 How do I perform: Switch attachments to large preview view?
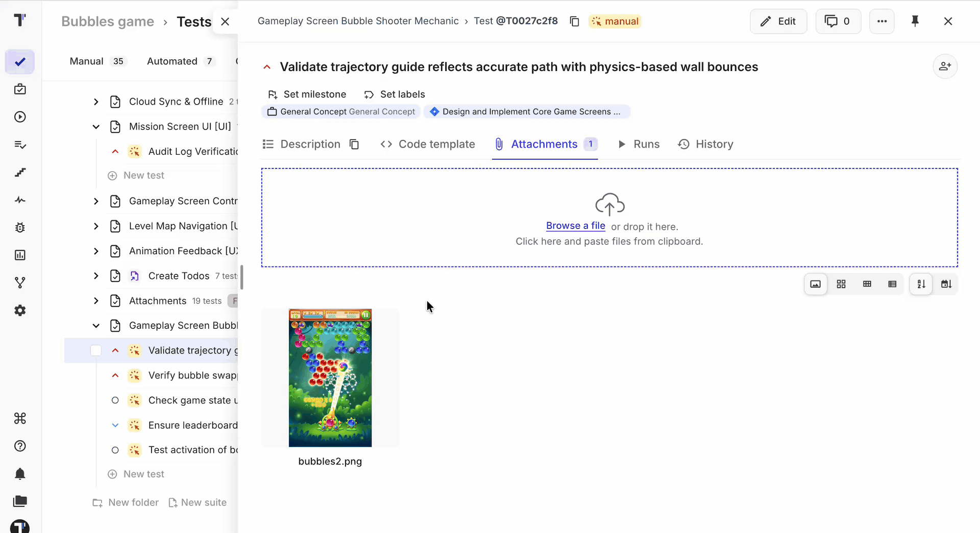point(816,284)
